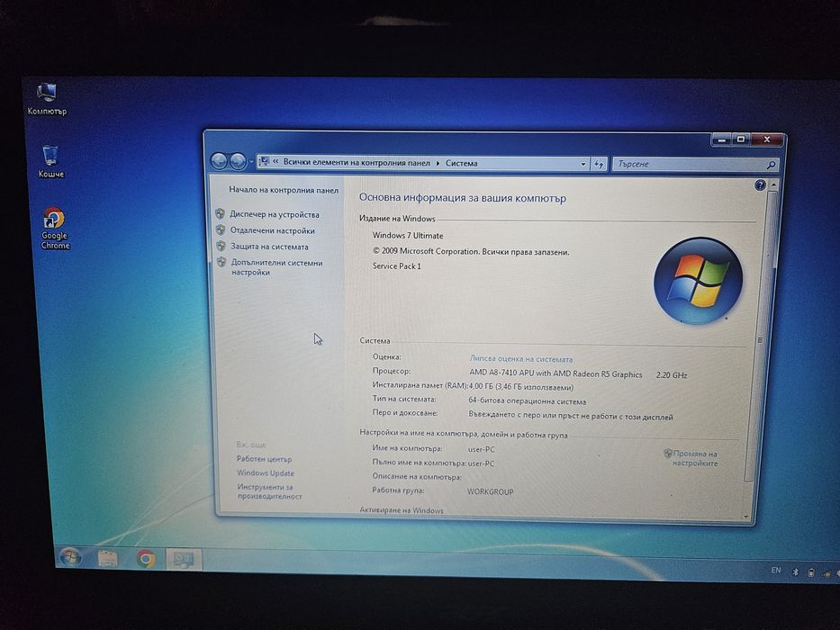Click the search magnifier icon
This screenshot has height=630, width=840.
point(771,165)
